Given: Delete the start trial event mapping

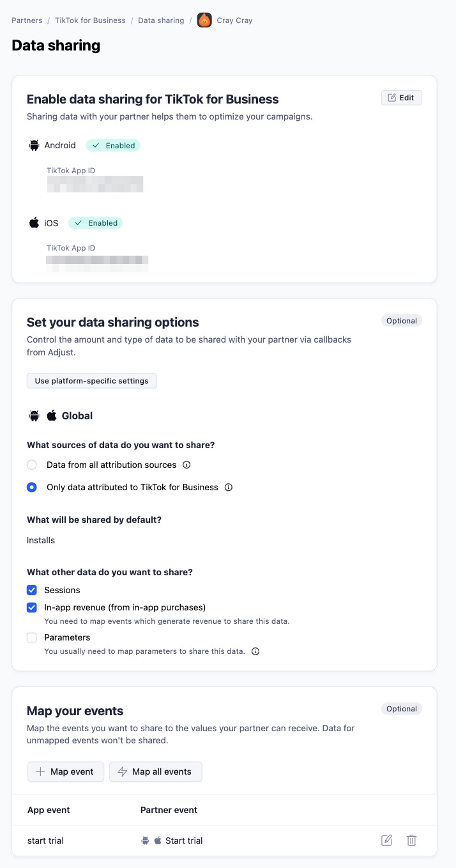Looking at the screenshot, I should [x=411, y=841].
